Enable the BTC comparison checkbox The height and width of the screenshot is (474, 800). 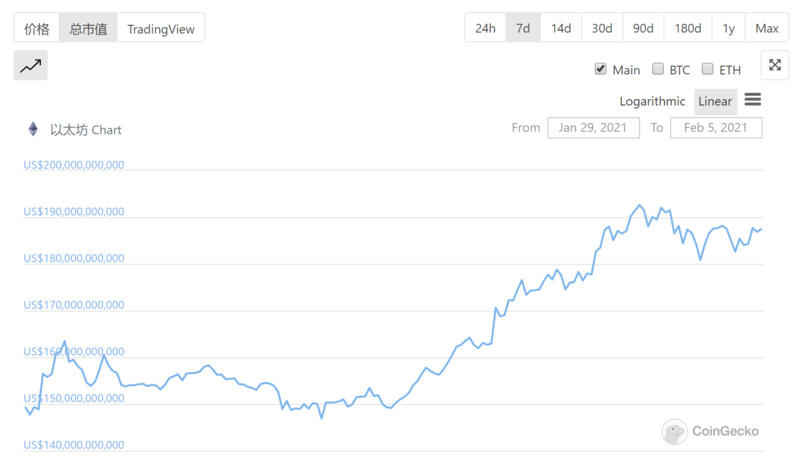658,68
